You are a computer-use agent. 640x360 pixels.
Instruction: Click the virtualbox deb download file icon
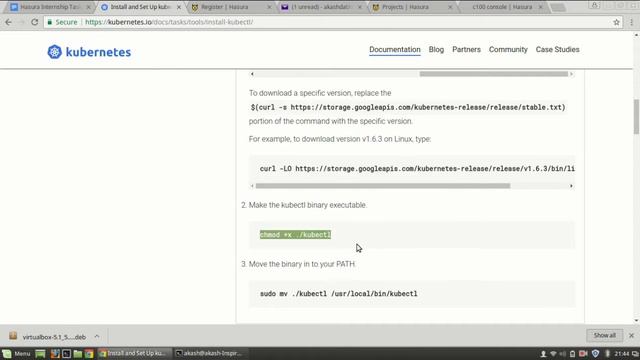click(x=13, y=336)
